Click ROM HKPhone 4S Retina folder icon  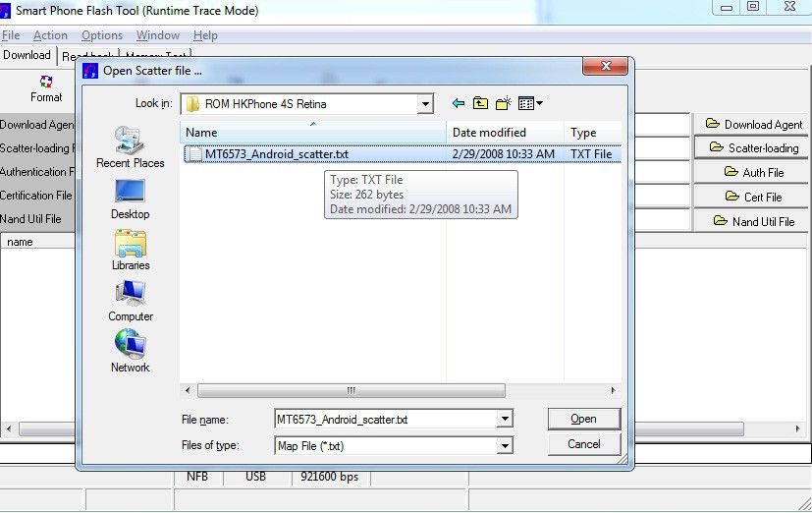(192, 103)
